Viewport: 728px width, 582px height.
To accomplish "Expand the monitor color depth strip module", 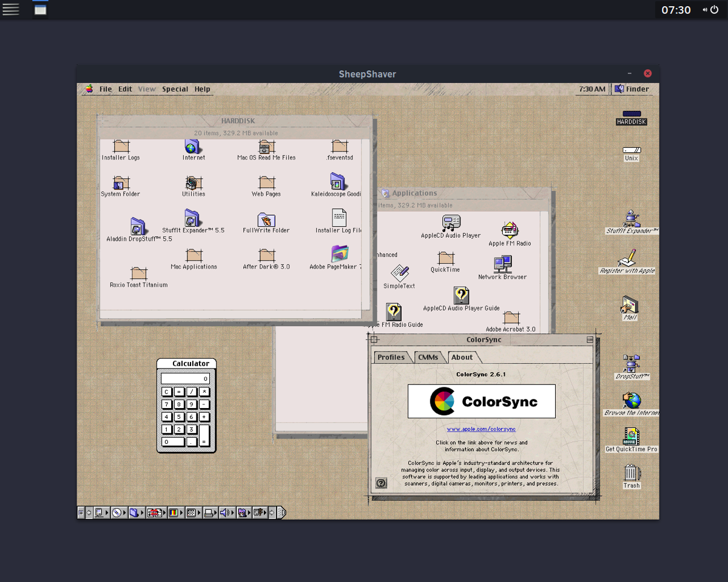I will click(x=174, y=513).
